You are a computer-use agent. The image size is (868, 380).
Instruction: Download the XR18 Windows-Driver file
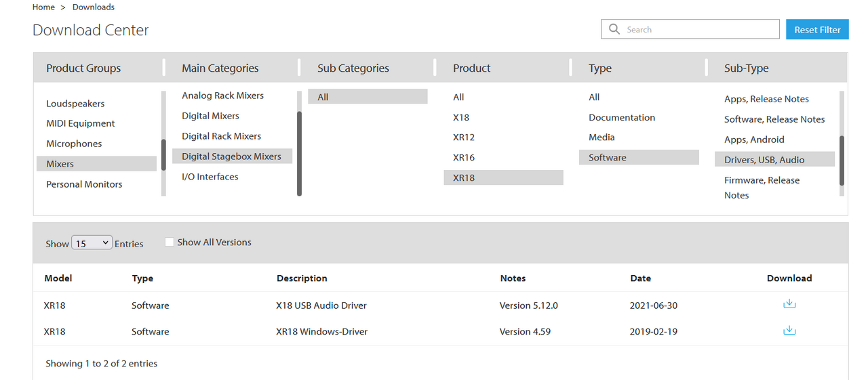[789, 331]
